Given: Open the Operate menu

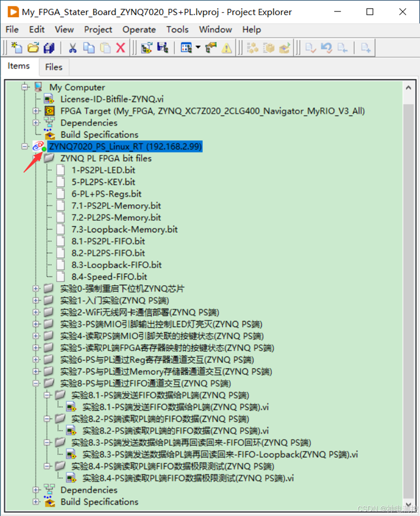Looking at the screenshot, I should coord(139,29).
